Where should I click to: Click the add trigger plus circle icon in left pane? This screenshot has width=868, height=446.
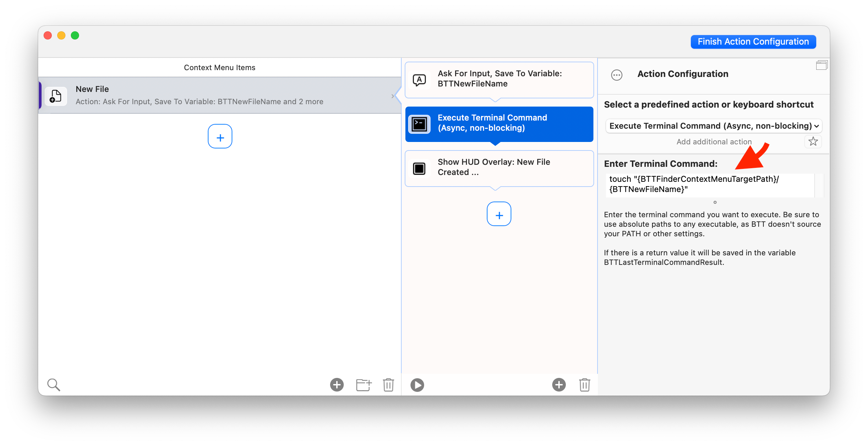337,385
